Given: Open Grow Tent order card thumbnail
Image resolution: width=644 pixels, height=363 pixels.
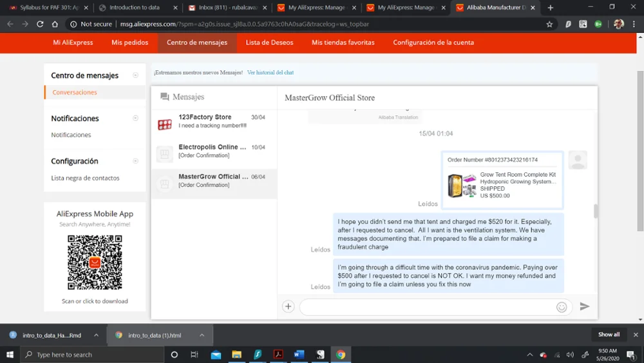Looking at the screenshot, I should 462,186.
